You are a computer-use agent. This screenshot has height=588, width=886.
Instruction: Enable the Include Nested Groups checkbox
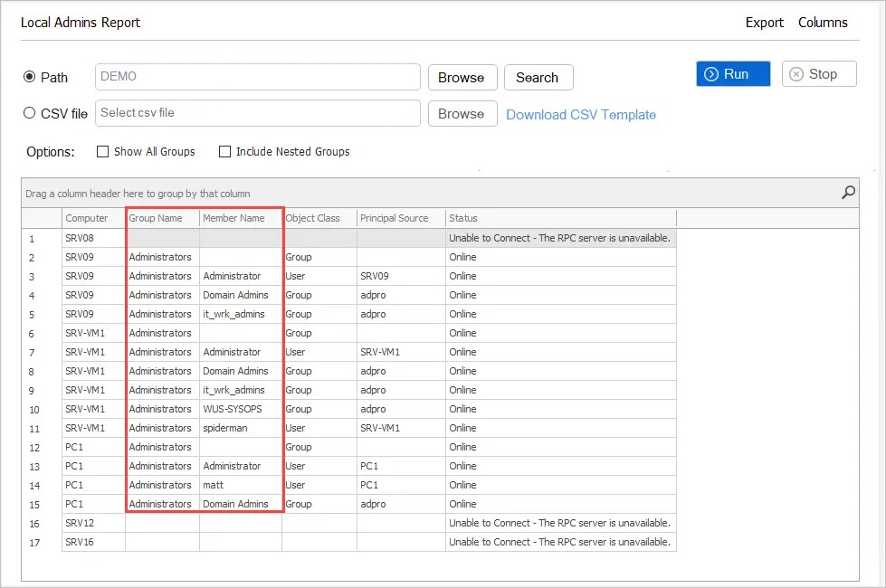click(x=224, y=151)
